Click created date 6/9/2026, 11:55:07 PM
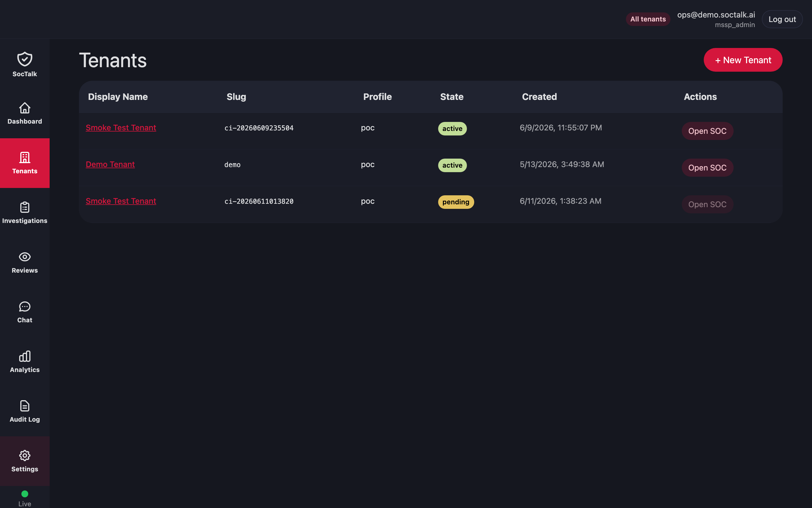 coord(561,128)
